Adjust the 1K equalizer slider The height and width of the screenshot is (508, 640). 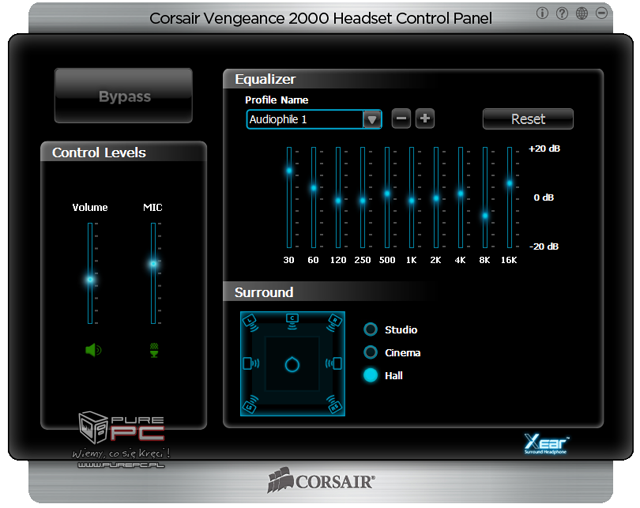click(x=411, y=200)
